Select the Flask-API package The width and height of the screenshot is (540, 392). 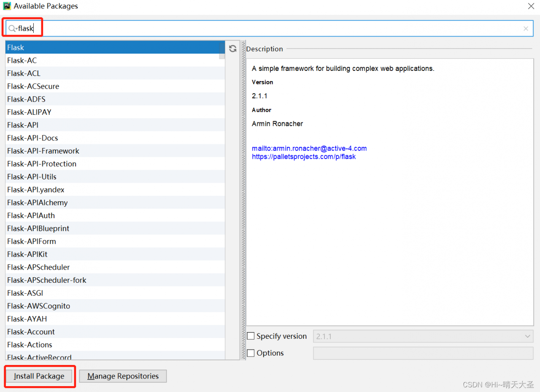pyautogui.click(x=115, y=125)
